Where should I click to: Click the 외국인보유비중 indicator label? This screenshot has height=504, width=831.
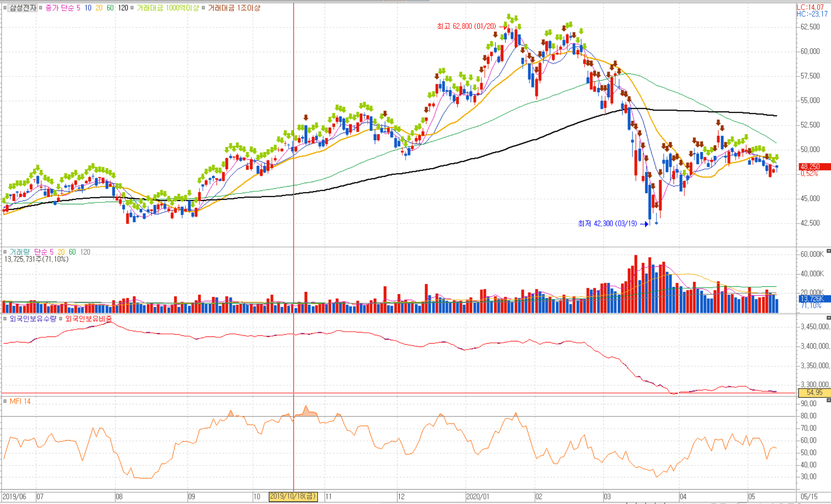coord(88,319)
